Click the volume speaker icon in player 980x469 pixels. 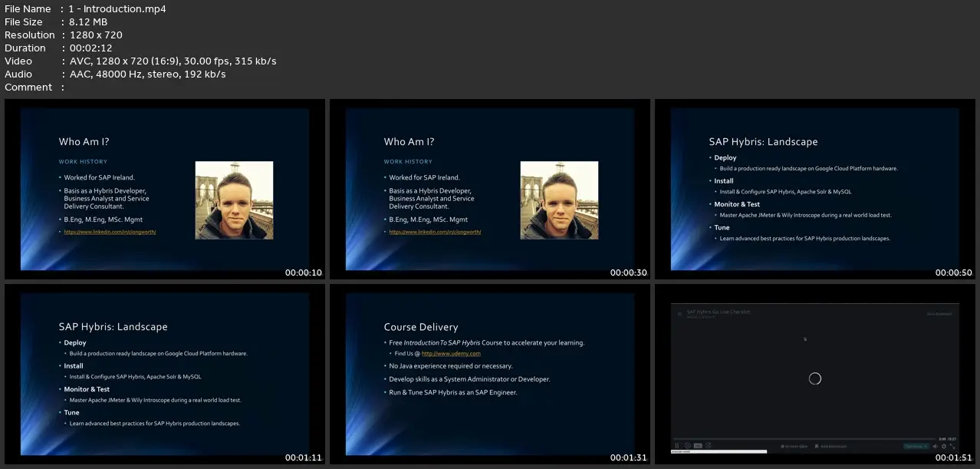click(935, 446)
